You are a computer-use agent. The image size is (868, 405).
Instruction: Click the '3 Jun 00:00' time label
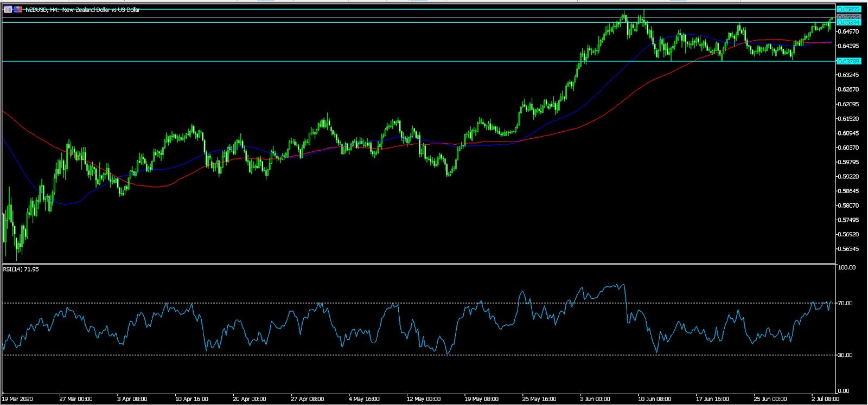[x=595, y=399]
